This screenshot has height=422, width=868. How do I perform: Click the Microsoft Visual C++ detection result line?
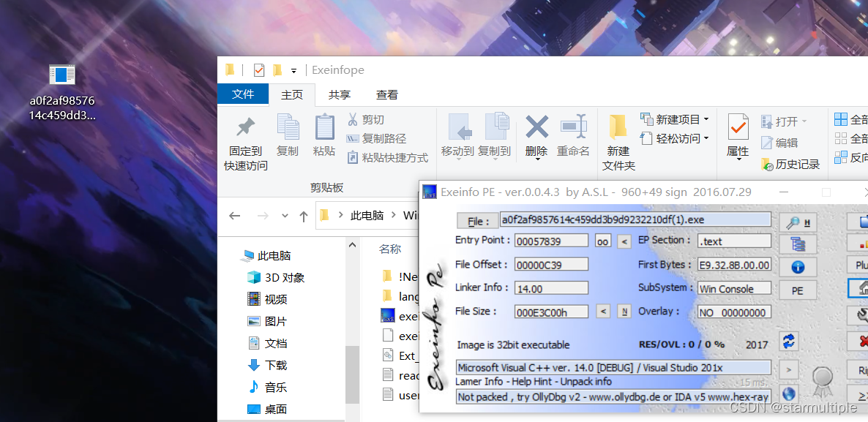pyautogui.click(x=613, y=367)
